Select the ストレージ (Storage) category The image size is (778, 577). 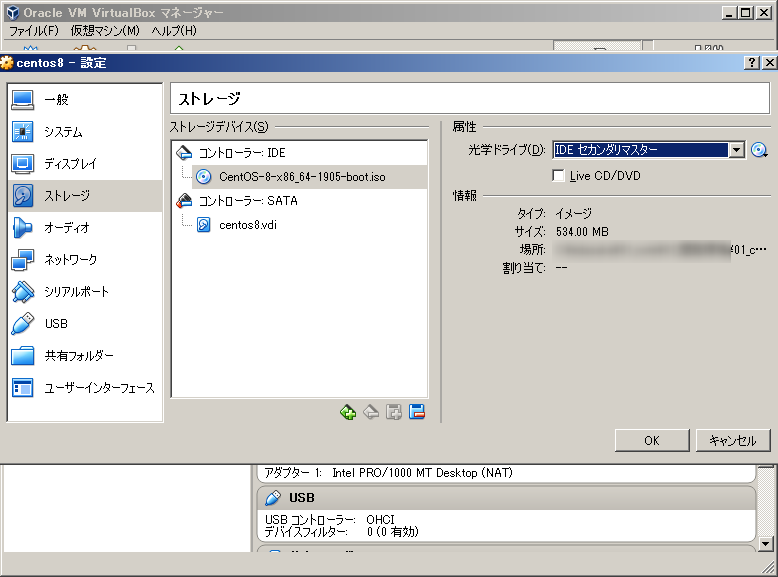85,196
